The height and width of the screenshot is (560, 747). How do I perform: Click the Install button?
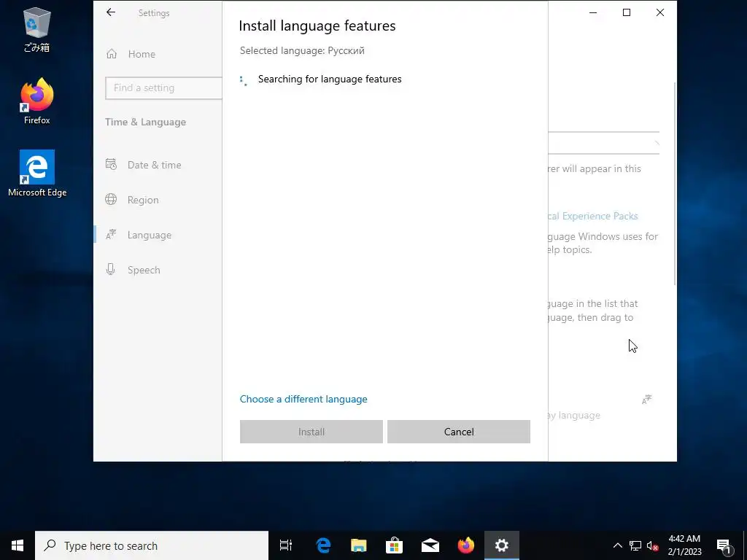coord(311,432)
